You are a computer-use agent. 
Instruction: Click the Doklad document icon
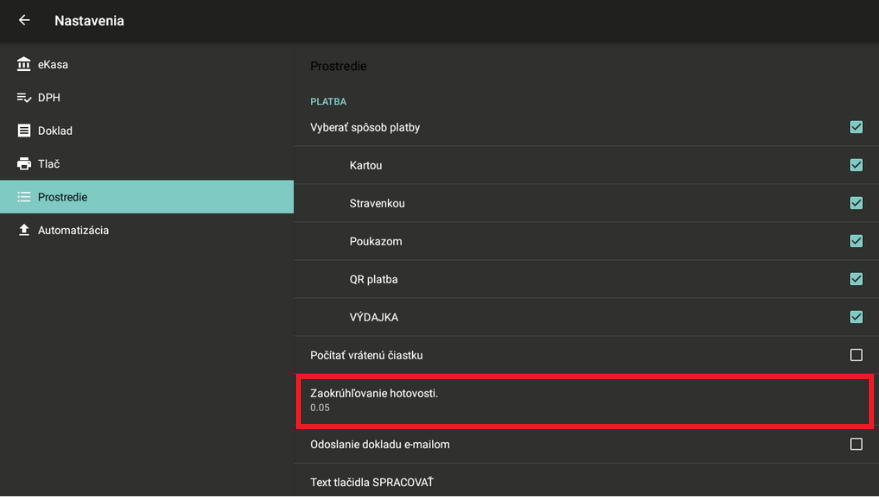tap(24, 131)
